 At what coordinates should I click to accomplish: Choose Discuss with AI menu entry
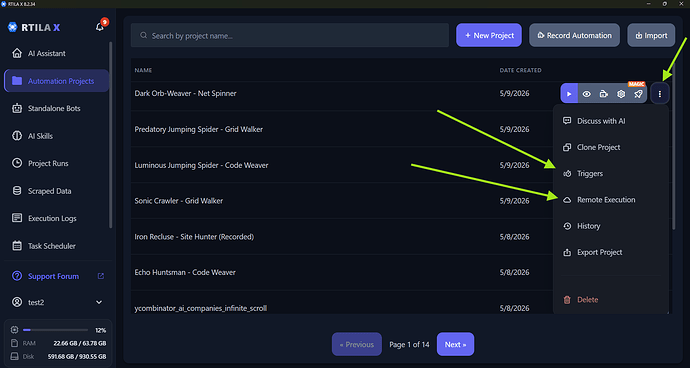tap(611, 121)
